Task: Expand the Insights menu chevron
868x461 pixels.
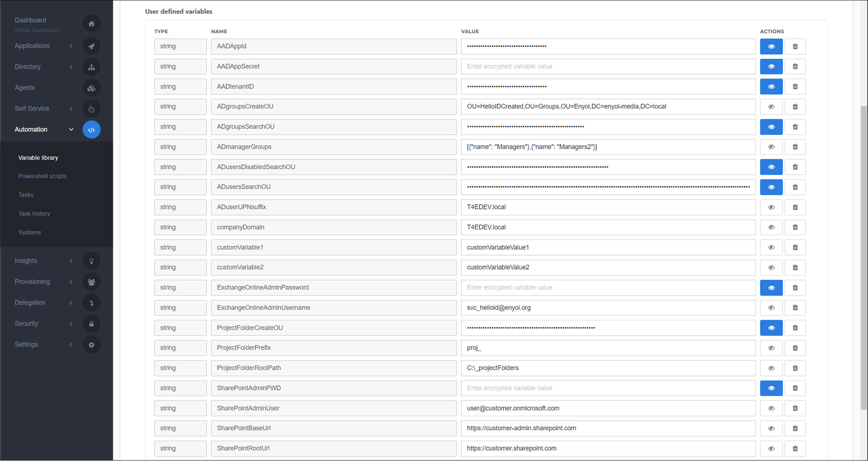Action: (x=71, y=261)
